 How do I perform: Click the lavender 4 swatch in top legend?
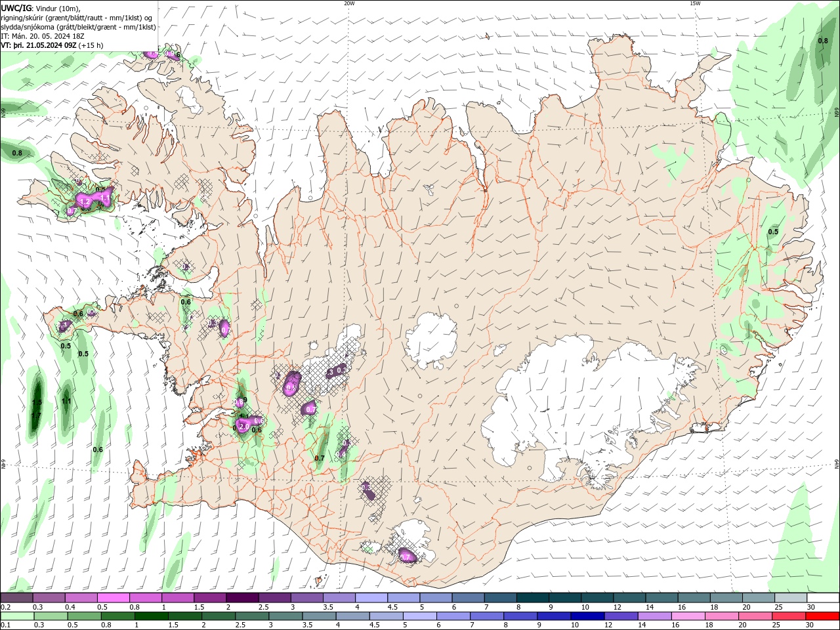(371, 598)
